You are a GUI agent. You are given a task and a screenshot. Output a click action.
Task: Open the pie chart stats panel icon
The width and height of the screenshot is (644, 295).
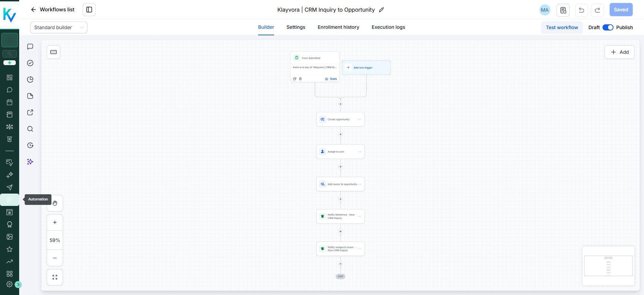[30, 79]
